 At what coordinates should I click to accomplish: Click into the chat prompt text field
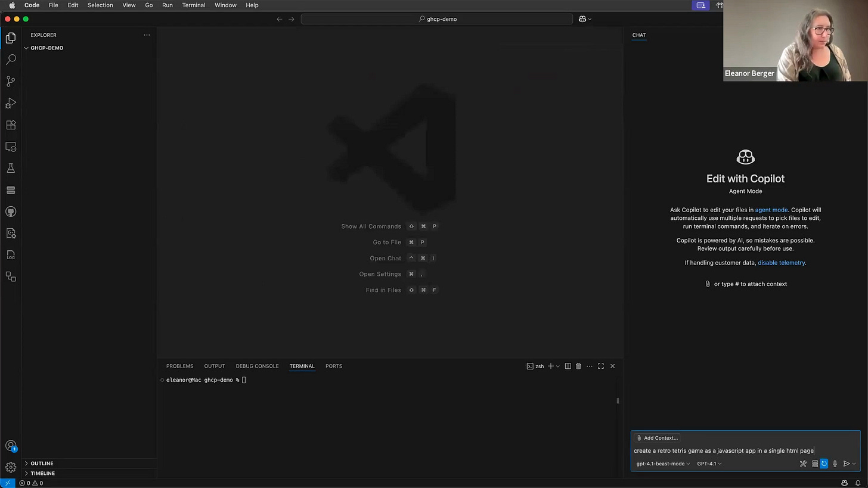745,450
